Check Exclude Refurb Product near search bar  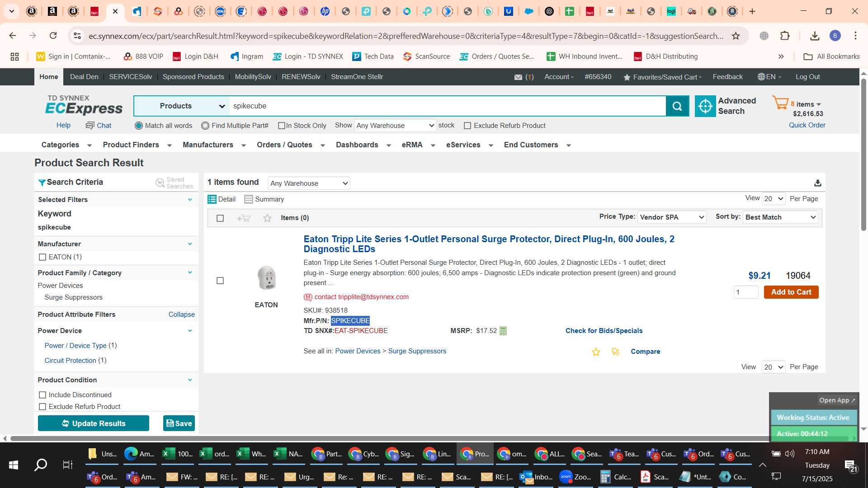pyautogui.click(x=467, y=126)
